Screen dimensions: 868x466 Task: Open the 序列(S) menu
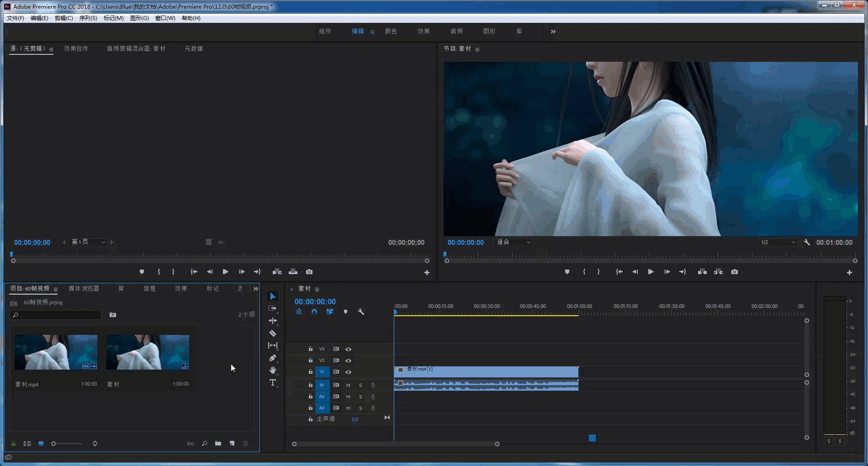coord(88,18)
